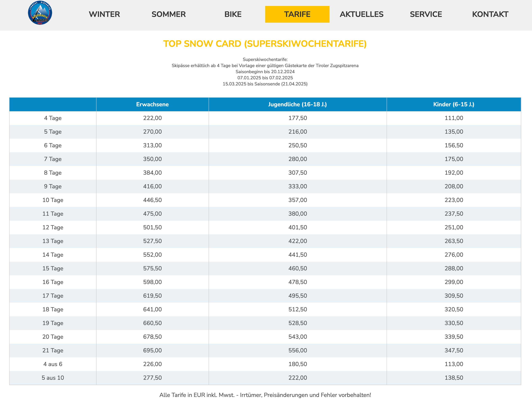Viewport: 532px width, 404px height.
Task: Click the '18 Tage' row label
Action: click(x=53, y=309)
